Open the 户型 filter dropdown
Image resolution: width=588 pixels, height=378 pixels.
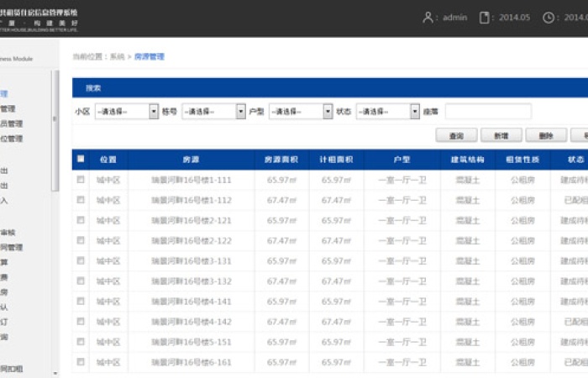coord(301,112)
